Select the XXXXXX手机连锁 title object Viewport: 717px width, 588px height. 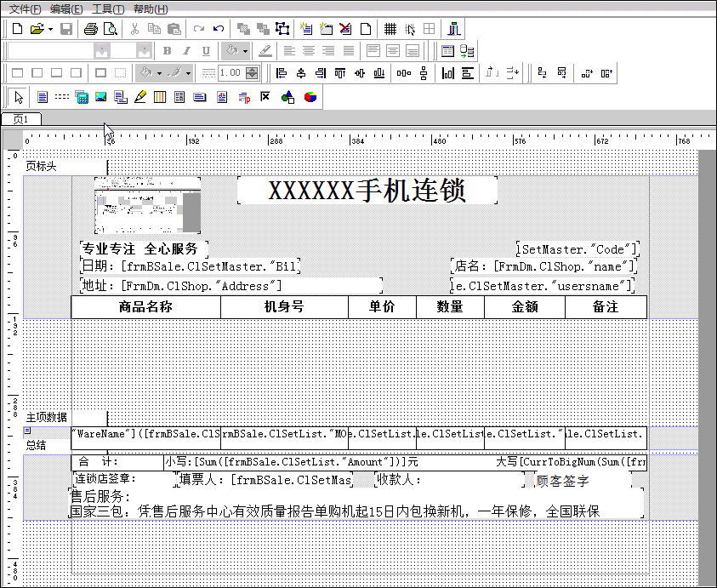coord(367,191)
